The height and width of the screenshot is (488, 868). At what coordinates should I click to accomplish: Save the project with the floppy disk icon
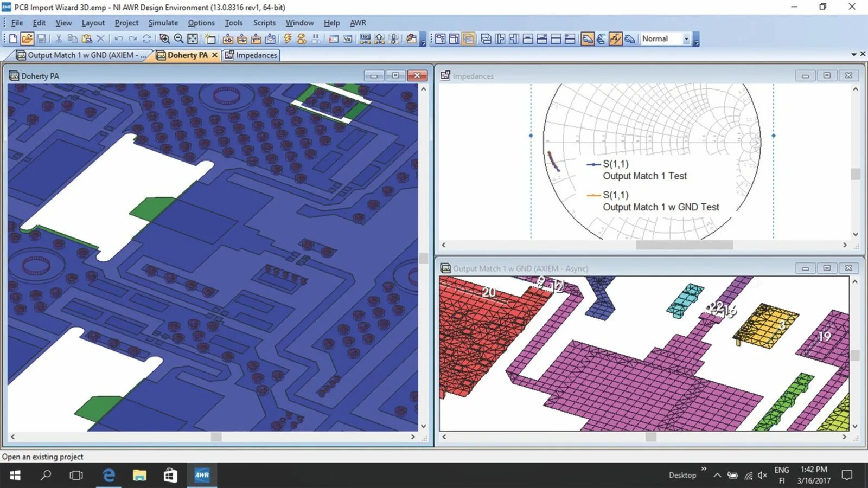pyautogui.click(x=41, y=38)
